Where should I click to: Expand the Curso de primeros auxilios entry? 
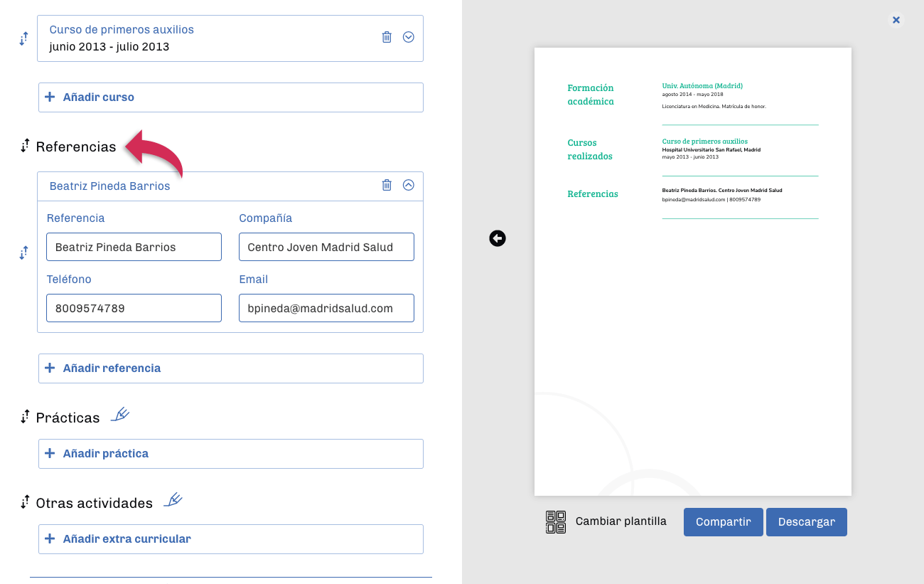coord(409,37)
